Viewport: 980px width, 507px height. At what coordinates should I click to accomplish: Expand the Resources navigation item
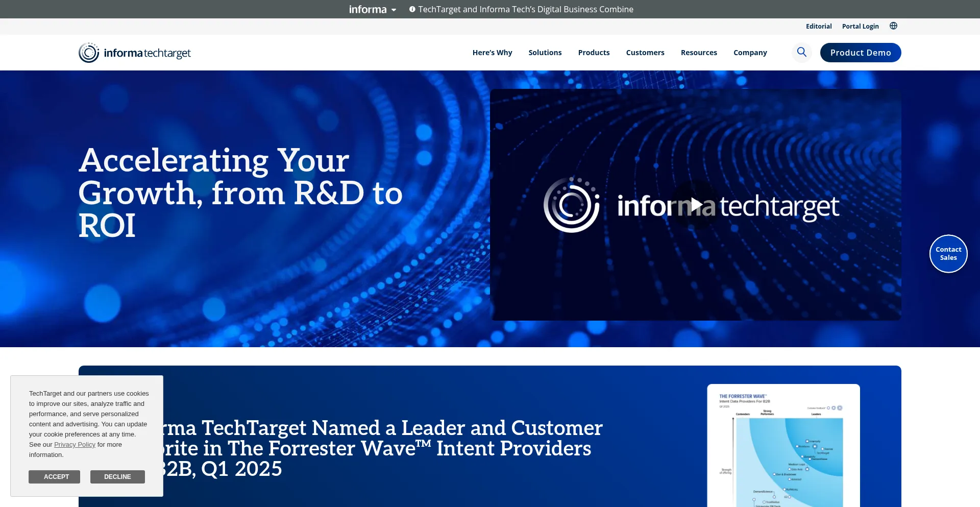[698, 53]
